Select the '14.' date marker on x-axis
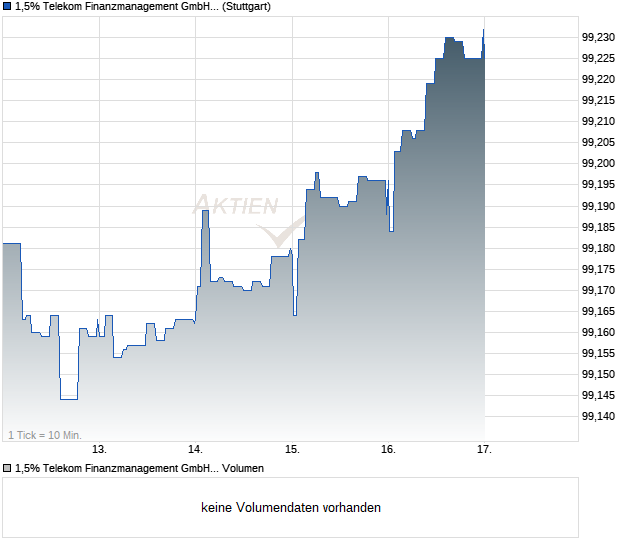620x546 pixels. [x=196, y=449]
